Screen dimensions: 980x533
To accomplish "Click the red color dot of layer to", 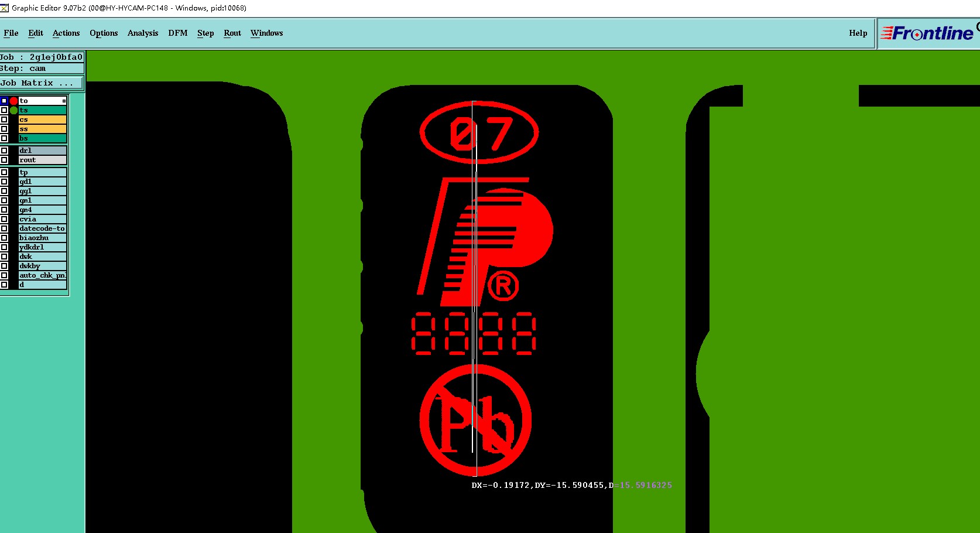I will [x=13, y=101].
